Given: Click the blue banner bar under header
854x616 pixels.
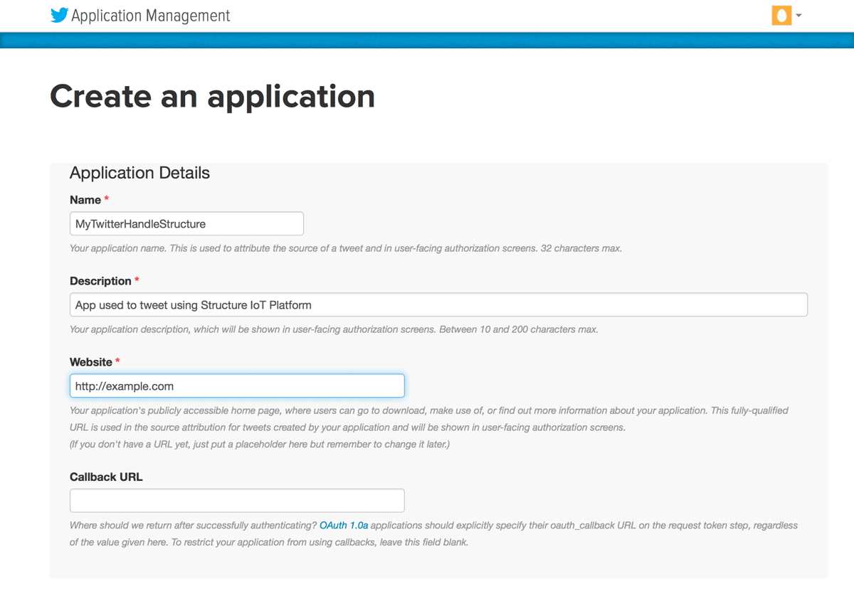Looking at the screenshot, I should pyautogui.click(x=427, y=40).
